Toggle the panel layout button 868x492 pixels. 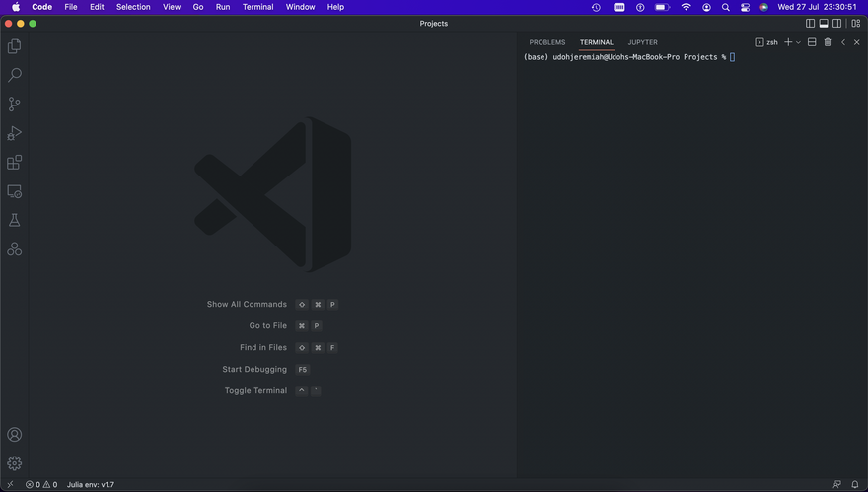tap(824, 24)
